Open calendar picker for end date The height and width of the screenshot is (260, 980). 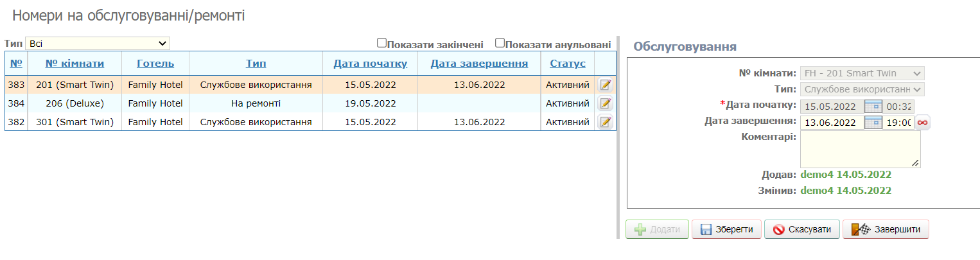(873, 123)
